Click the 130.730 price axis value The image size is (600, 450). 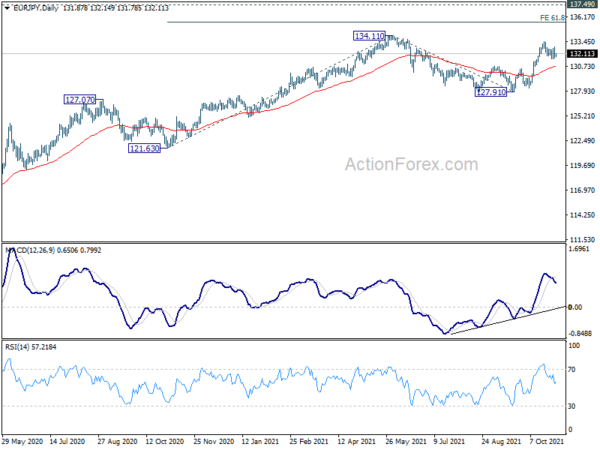pos(582,67)
